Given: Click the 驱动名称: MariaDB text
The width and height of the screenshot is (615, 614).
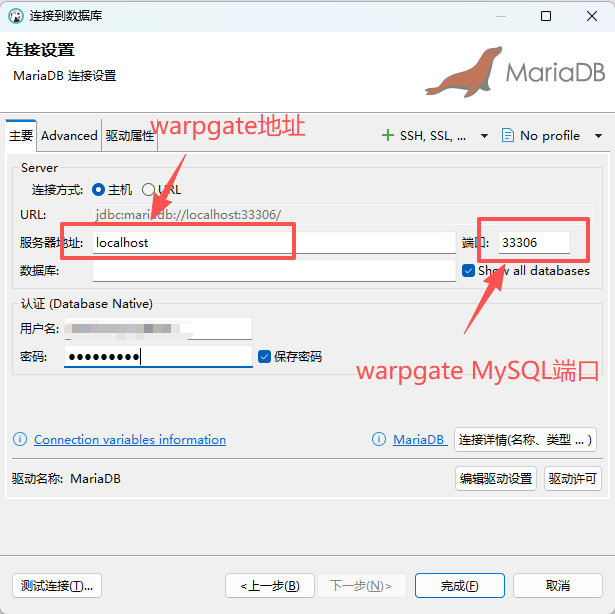Looking at the screenshot, I should (66, 479).
